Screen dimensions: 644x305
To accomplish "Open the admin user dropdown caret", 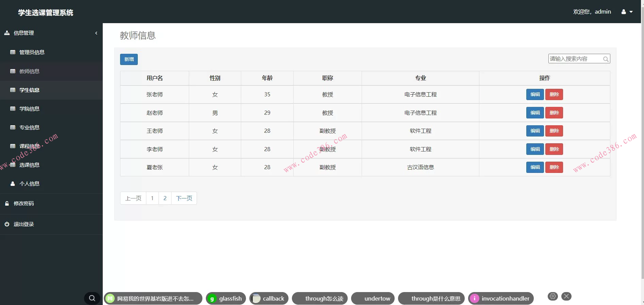I will [x=631, y=12].
